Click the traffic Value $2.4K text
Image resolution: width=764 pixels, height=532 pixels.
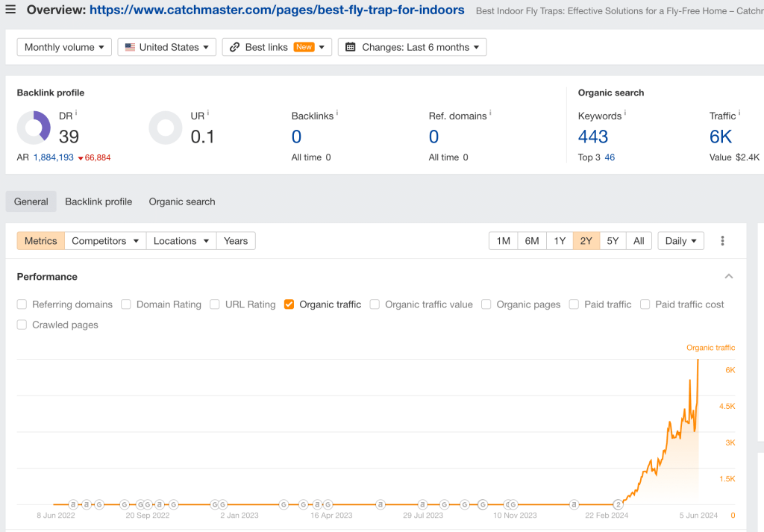(734, 157)
